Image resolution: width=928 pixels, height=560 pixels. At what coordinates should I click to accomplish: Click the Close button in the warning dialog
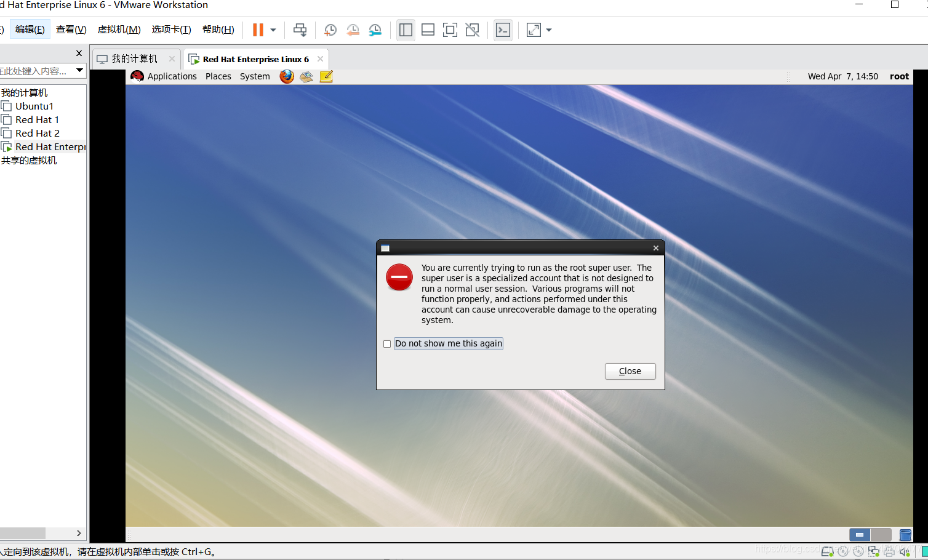630,371
